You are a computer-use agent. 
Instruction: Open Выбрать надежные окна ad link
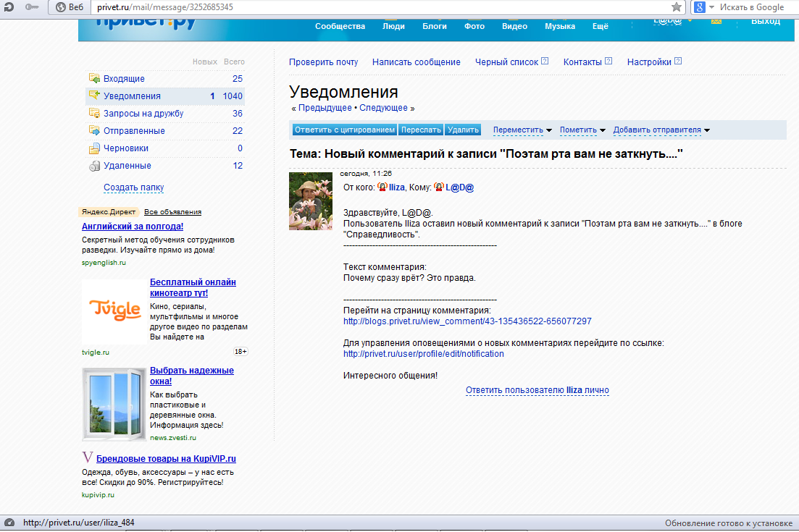[191, 376]
